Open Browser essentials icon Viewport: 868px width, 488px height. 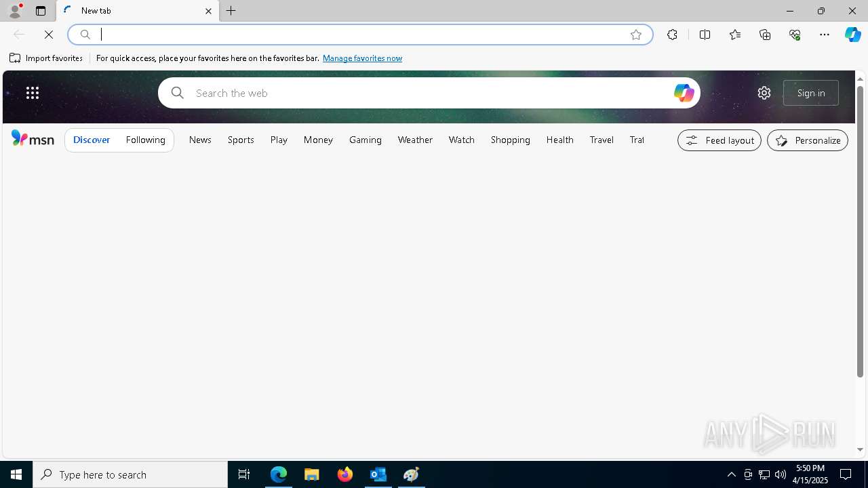[x=795, y=35]
